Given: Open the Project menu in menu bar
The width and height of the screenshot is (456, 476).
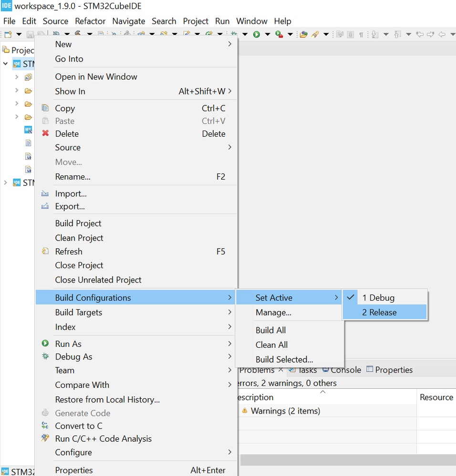Looking at the screenshot, I should 196,21.
